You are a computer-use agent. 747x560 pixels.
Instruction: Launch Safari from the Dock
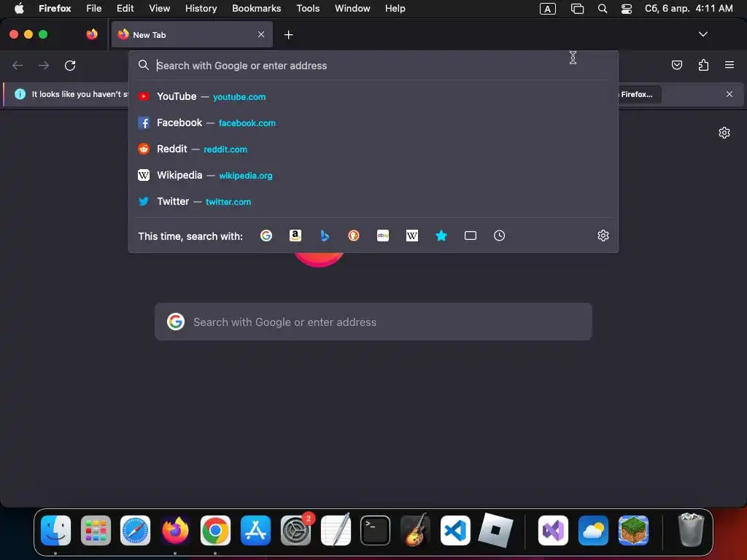point(135,530)
